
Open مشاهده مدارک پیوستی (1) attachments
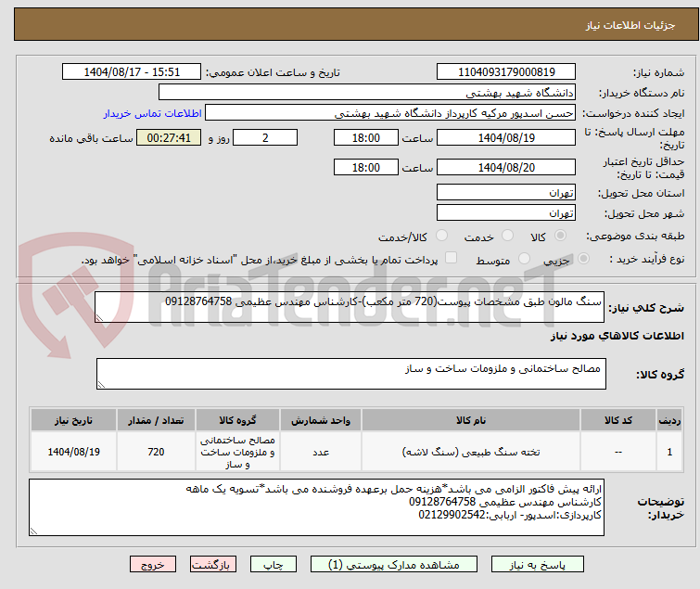point(394,565)
